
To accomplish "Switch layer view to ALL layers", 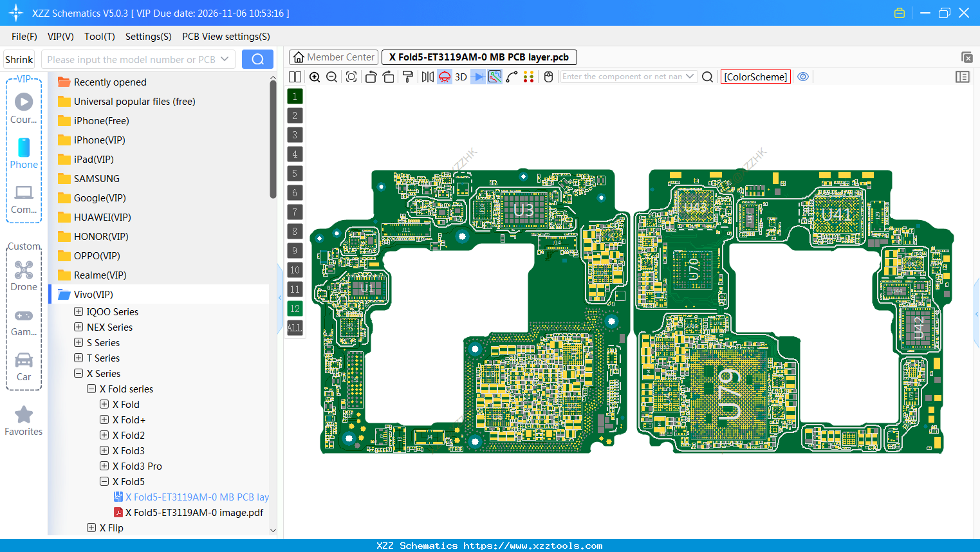I will pyautogui.click(x=295, y=328).
